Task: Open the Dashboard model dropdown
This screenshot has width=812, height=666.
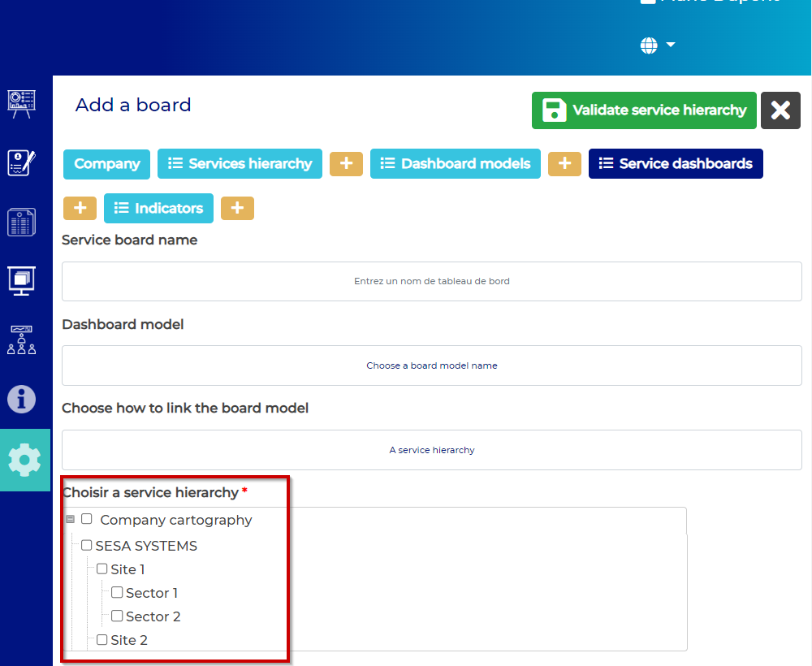Action: tap(431, 365)
